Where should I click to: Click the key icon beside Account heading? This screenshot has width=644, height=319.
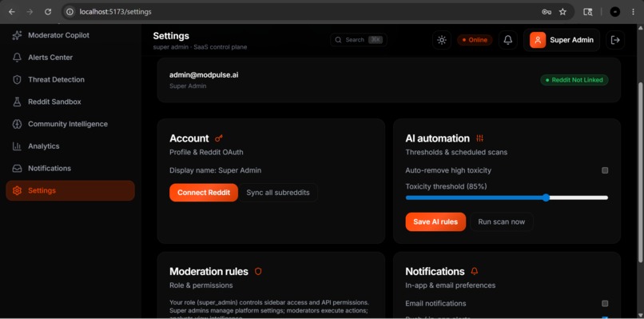click(x=218, y=138)
